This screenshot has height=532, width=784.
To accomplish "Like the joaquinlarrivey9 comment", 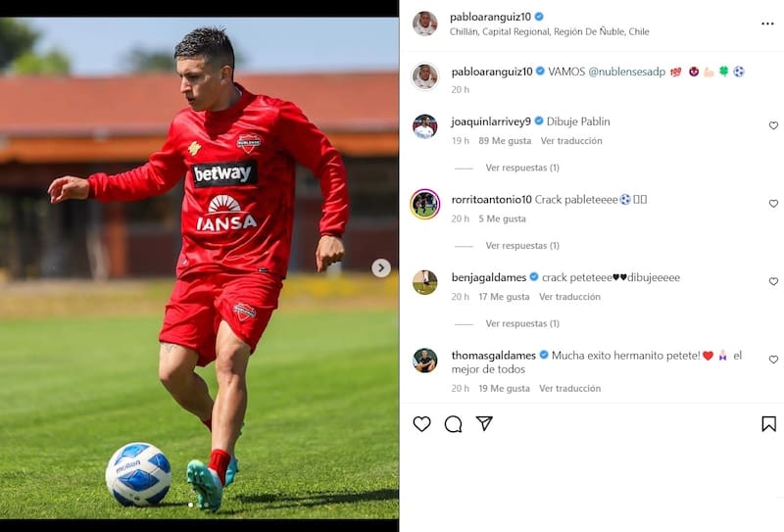I will click(773, 125).
